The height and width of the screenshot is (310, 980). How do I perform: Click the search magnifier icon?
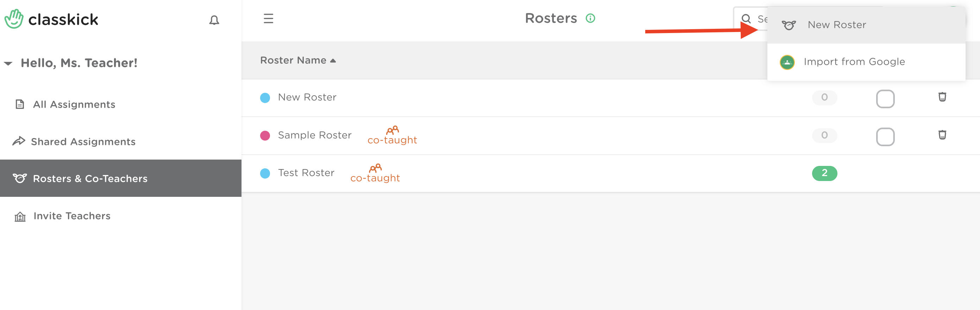click(746, 19)
